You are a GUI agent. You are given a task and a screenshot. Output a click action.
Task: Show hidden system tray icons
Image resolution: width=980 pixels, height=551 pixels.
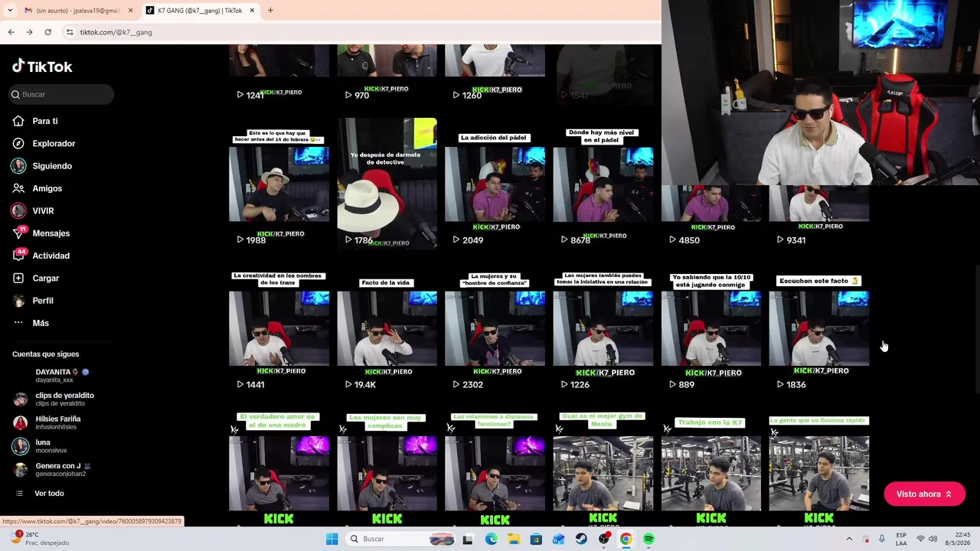point(848,539)
